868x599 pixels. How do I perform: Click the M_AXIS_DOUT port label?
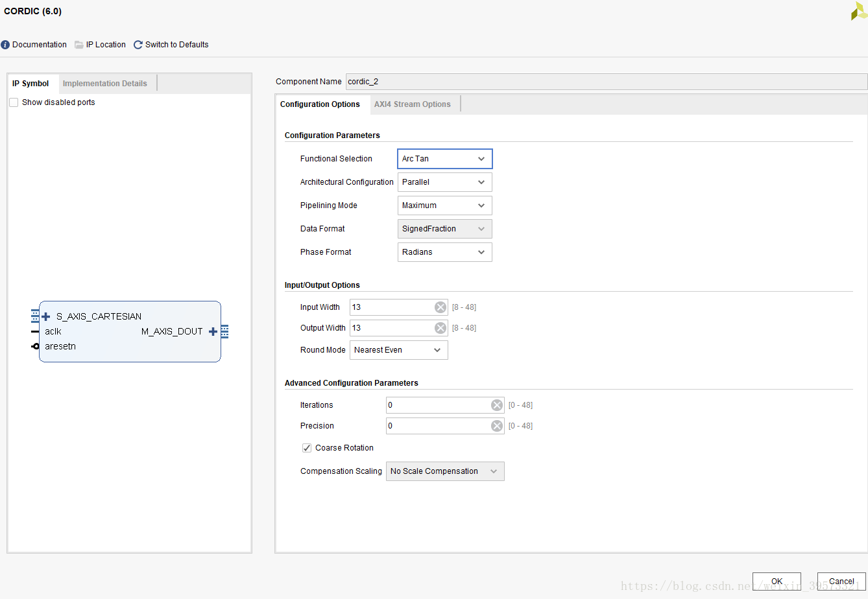[x=172, y=331]
